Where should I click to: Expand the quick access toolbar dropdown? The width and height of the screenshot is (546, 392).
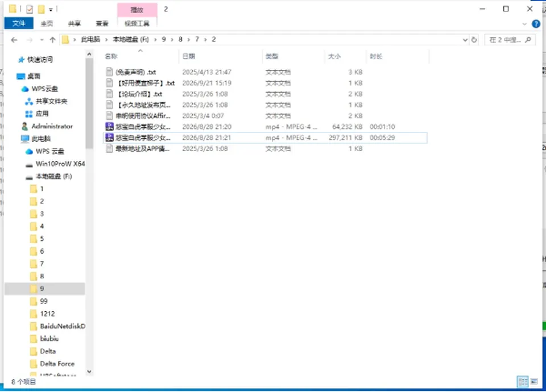point(51,10)
